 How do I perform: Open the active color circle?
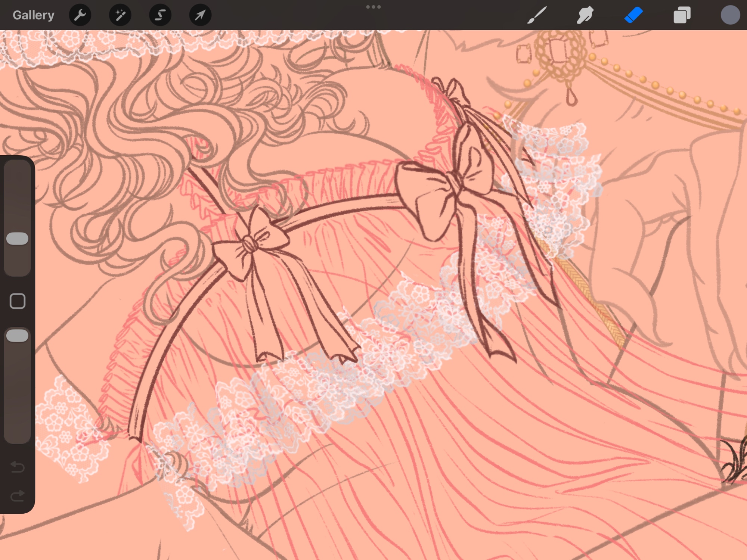(x=730, y=15)
